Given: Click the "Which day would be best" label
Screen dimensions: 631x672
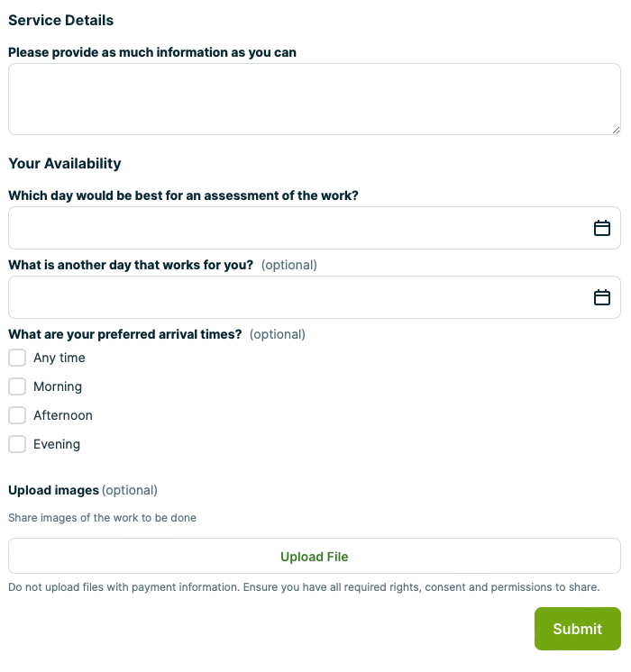Looking at the screenshot, I should click(x=183, y=195).
